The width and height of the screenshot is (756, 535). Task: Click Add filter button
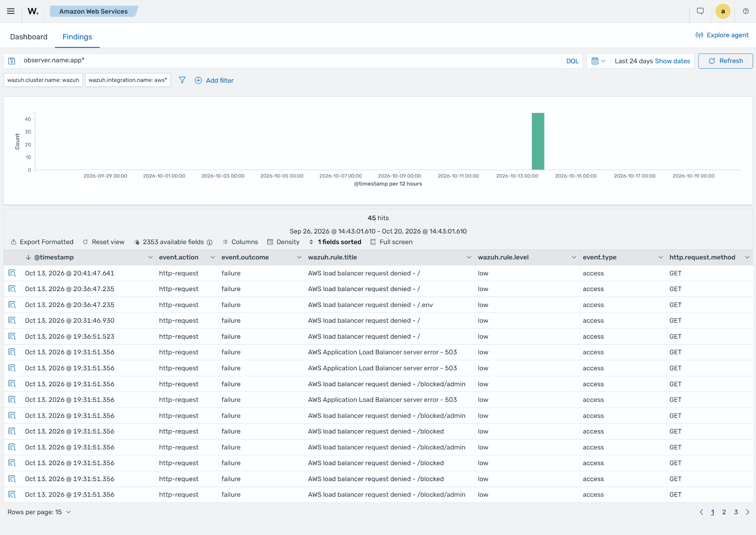(x=214, y=80)
